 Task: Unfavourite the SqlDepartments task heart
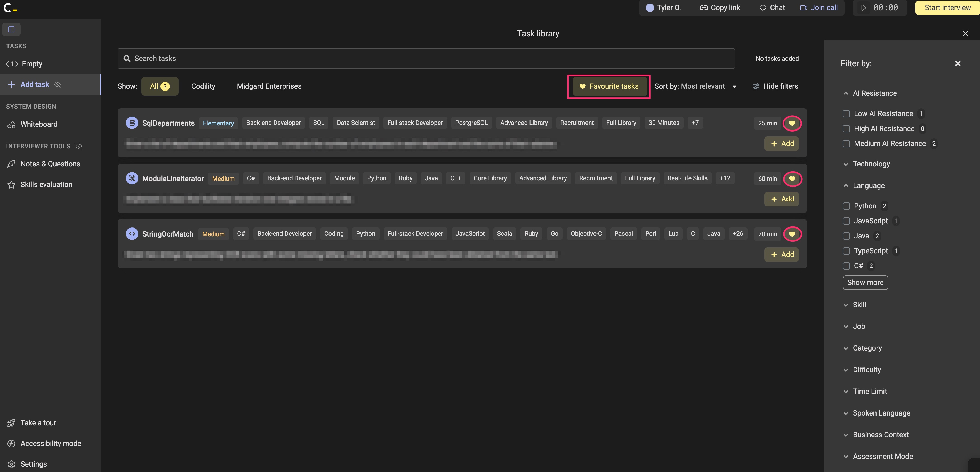click(792, 123)
